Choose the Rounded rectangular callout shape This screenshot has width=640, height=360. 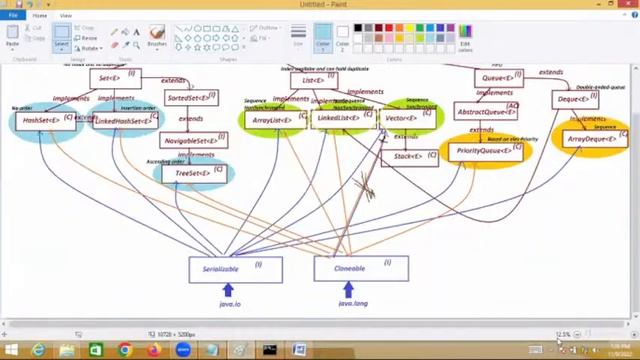point(216,47)
